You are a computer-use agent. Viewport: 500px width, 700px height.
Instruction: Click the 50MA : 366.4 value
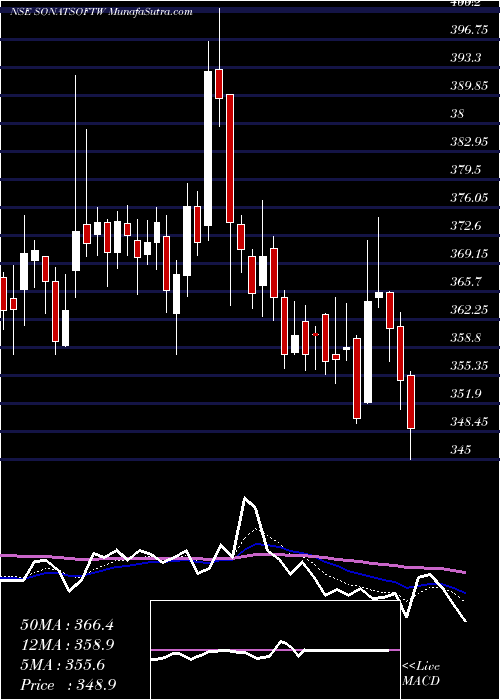click(67, 625)
